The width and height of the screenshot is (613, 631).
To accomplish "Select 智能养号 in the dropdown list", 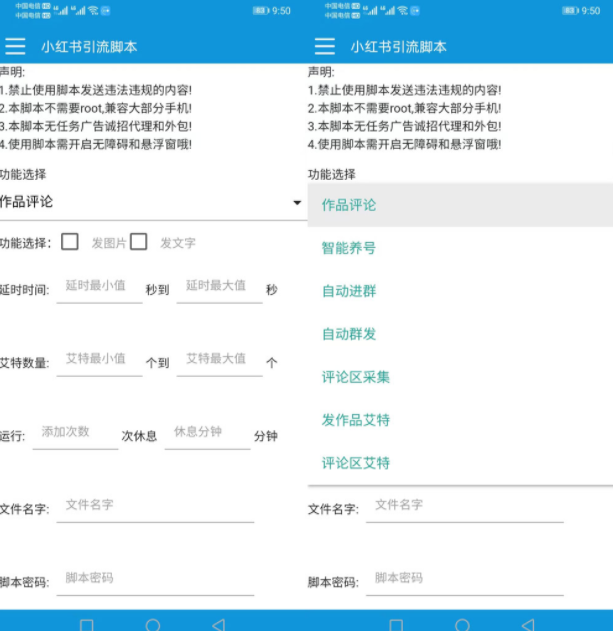I will tap(460, 248).
